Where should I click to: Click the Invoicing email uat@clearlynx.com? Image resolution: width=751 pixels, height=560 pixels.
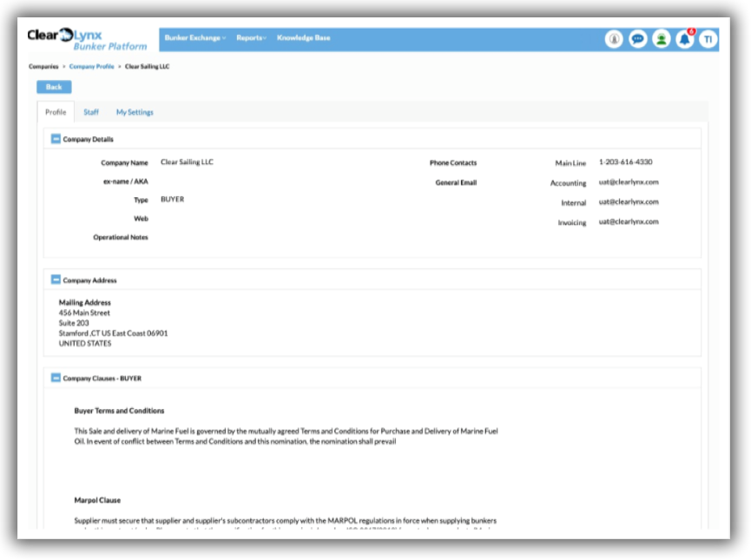click(629, 221)
